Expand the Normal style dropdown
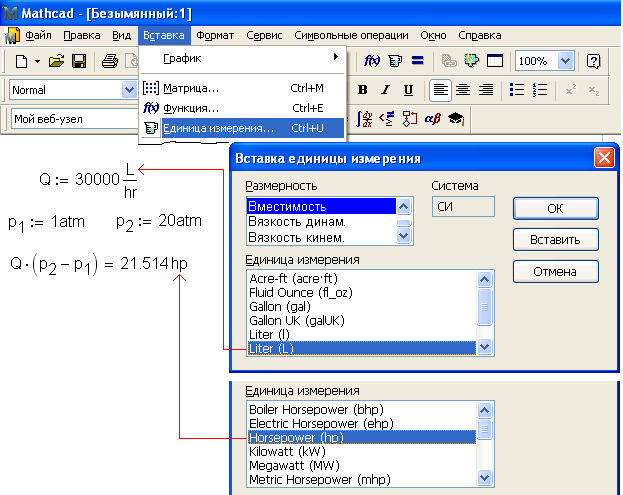The image size is (623, 495). tap(129, 90)
